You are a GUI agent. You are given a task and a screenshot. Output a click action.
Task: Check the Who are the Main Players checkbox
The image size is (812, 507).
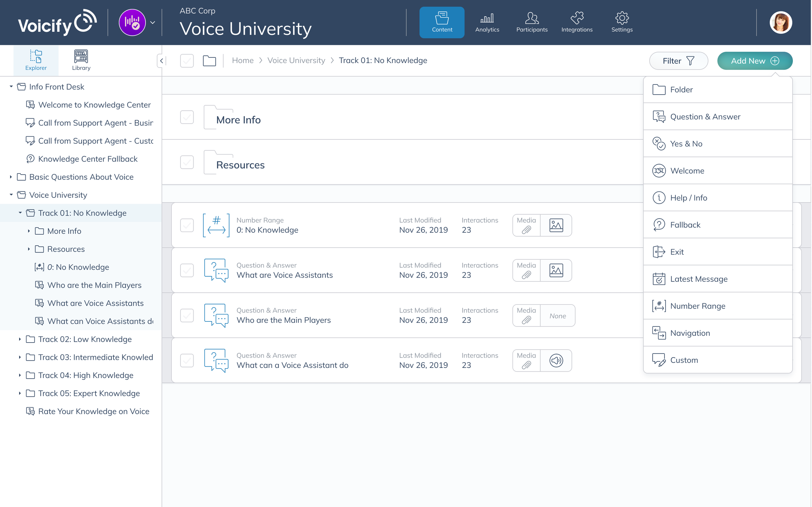click(x=187, y=316)
